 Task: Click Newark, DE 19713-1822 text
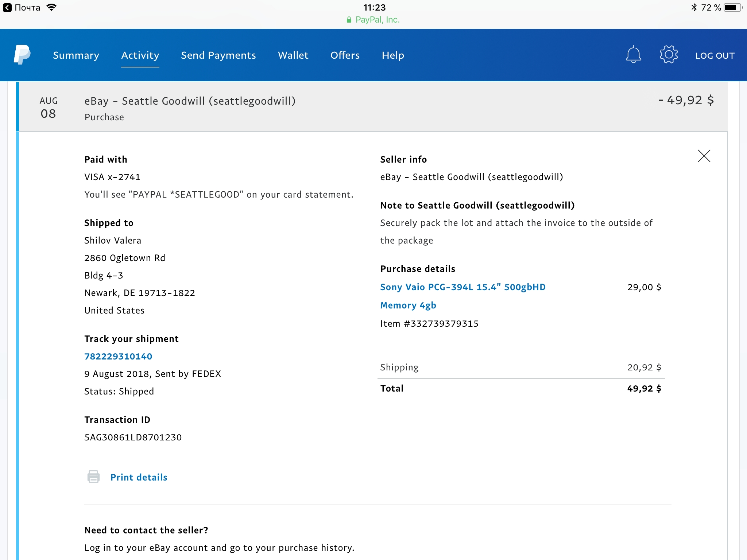(140, 293)
